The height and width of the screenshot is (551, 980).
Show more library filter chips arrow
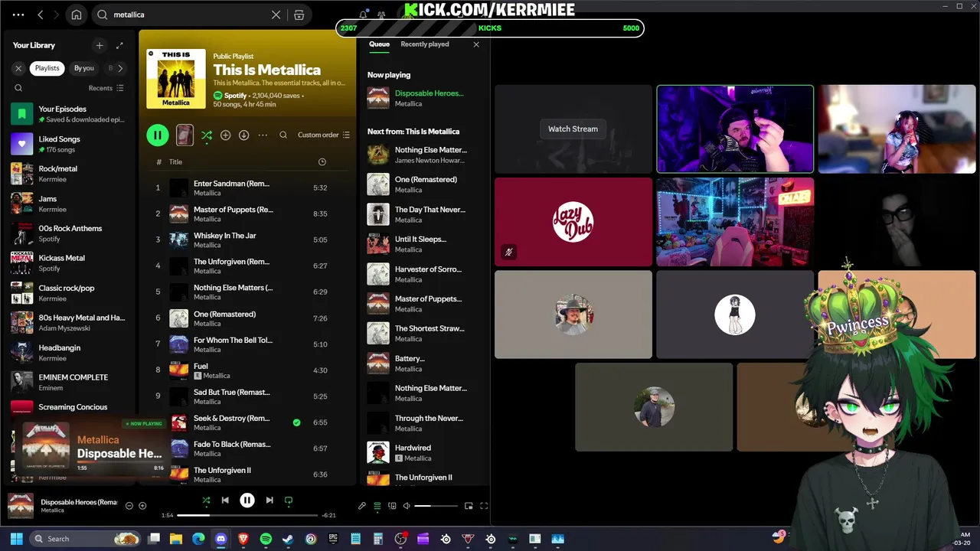pyautogui.click(x=120, y=68)
